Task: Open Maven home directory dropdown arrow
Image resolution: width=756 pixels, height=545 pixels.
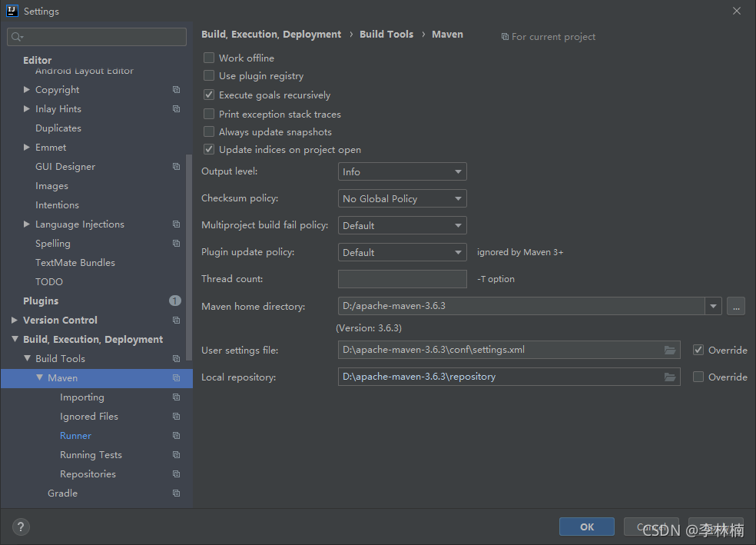Action: 713,306
